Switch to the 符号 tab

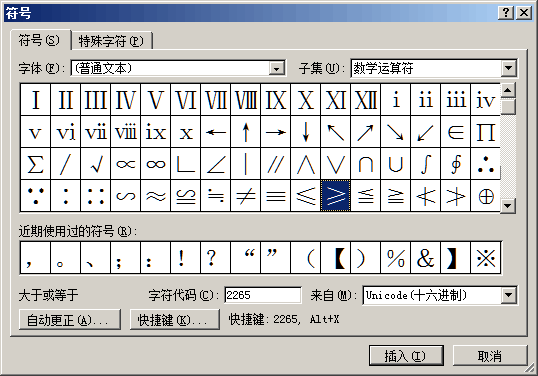point(39,40)
